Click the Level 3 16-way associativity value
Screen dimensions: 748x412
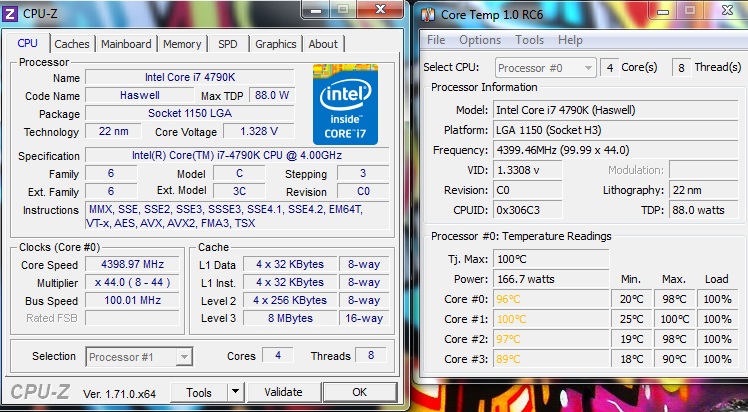[x=364, y=319]
